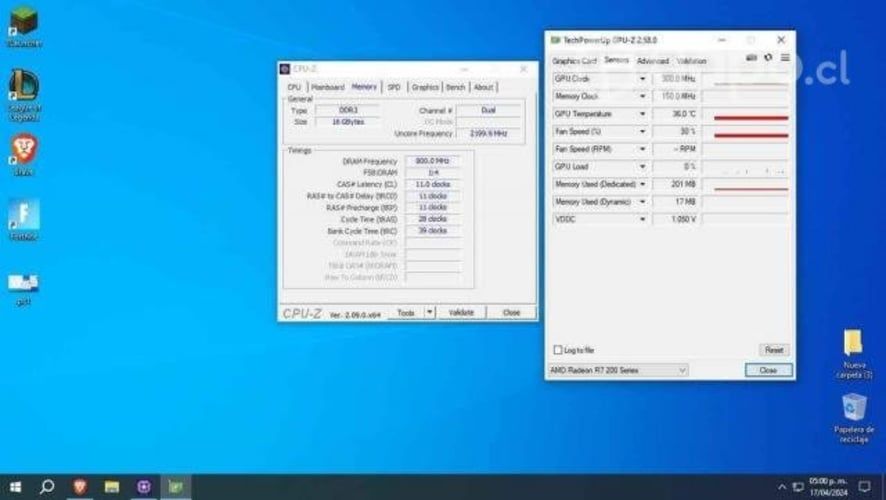Screen dimensions: 886x500
Task: Open the Graphics tab in CPU-Z
Action: [425, 87]
